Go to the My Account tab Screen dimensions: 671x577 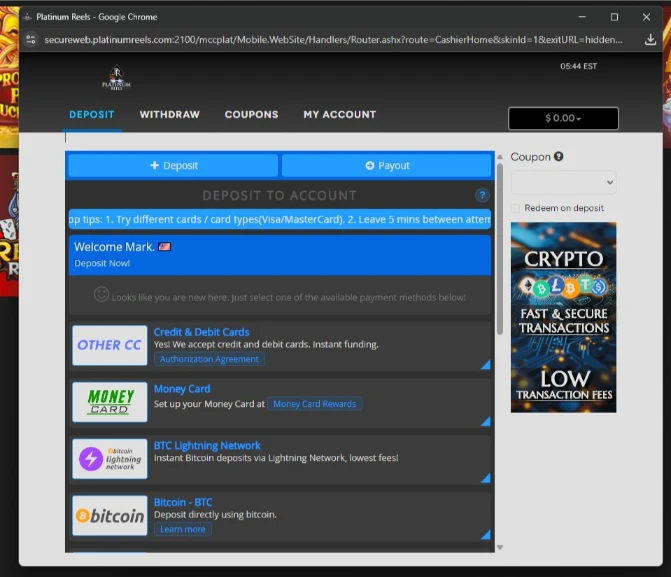[339, 115]
